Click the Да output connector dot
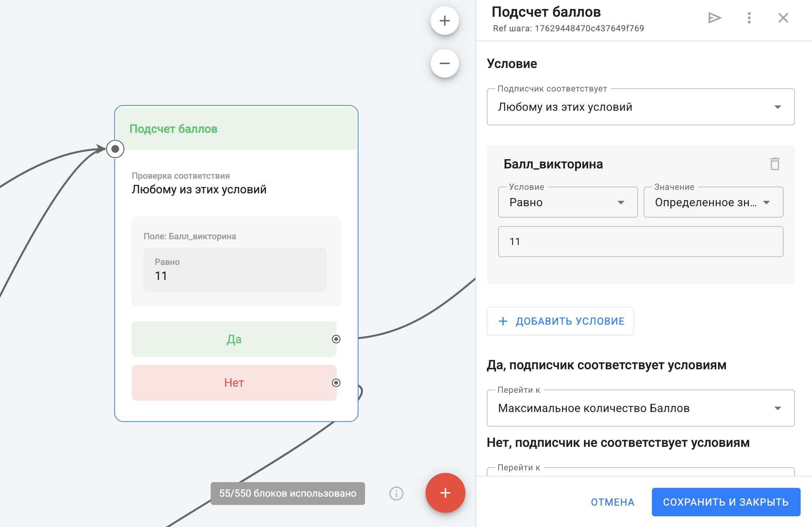Image resolution: width=812 pixels, height=527 pixels. click(336, 339)
